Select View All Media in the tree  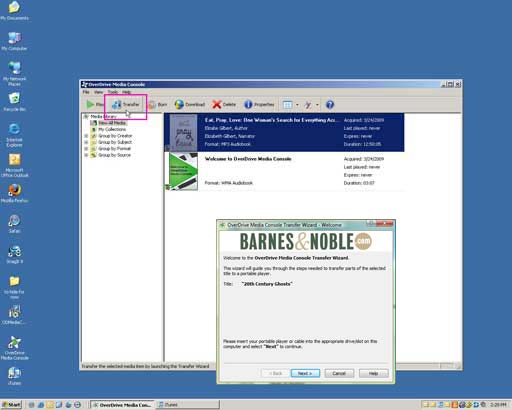click(112, 123)
